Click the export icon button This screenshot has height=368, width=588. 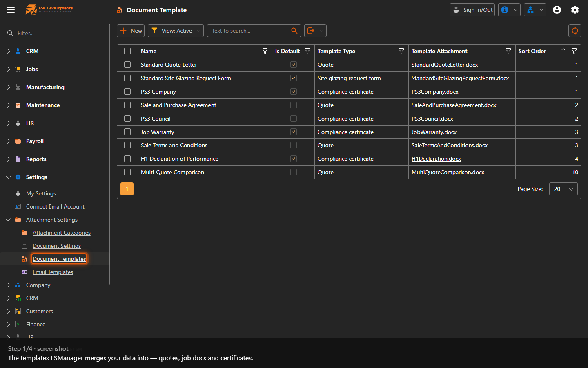click(x=311, y=31)
